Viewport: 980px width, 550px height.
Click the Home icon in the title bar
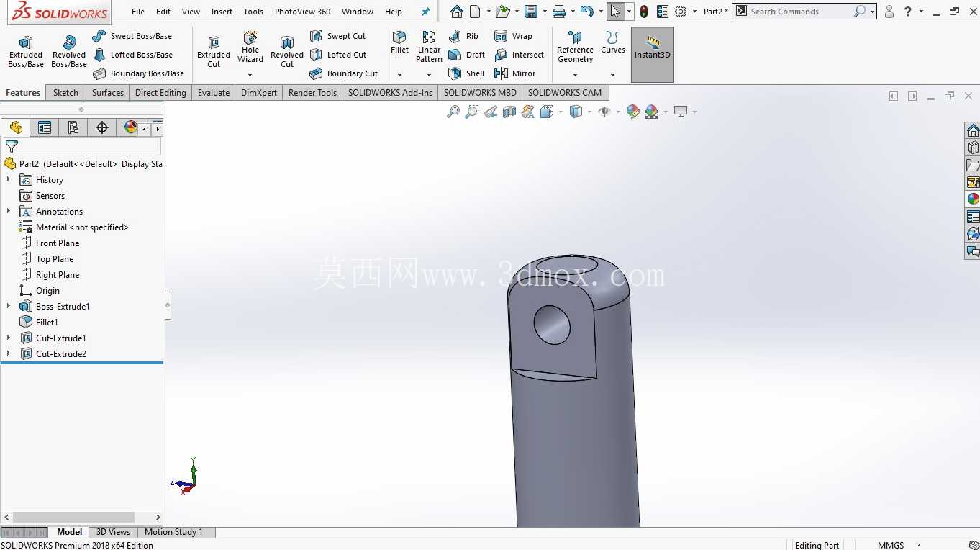tap(456, 12)
